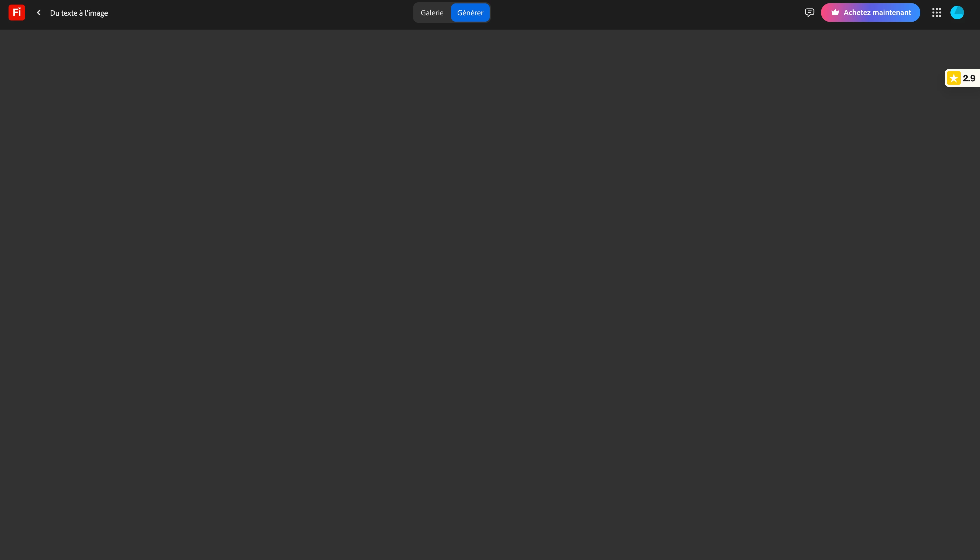Toggle view to Galerie in the segmented control
Viewport: 980px width, 560px height.
(x=432, y=13)
